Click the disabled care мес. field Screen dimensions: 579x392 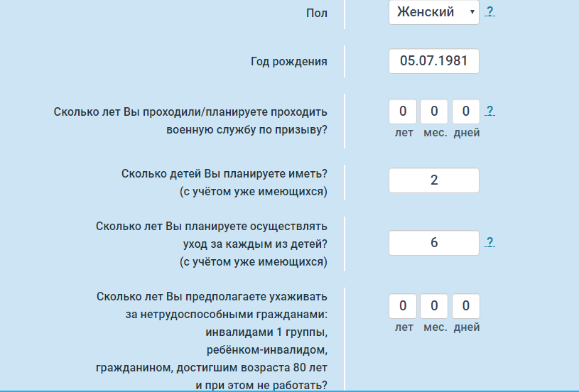click(x=434, y=305)
